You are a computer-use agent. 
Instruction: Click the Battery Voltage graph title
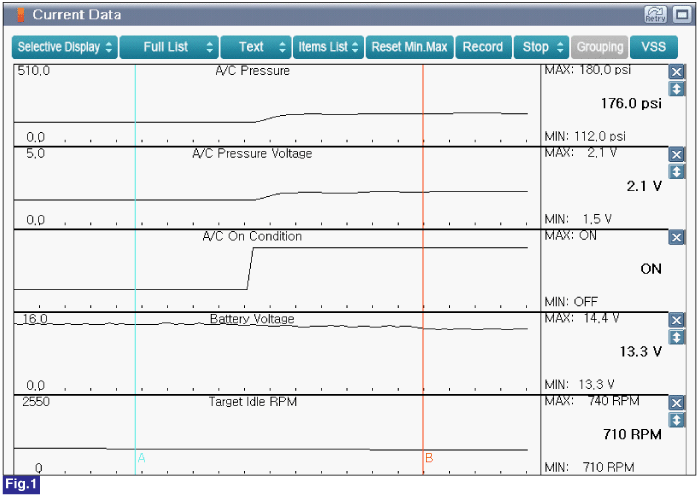coord(252,319)
